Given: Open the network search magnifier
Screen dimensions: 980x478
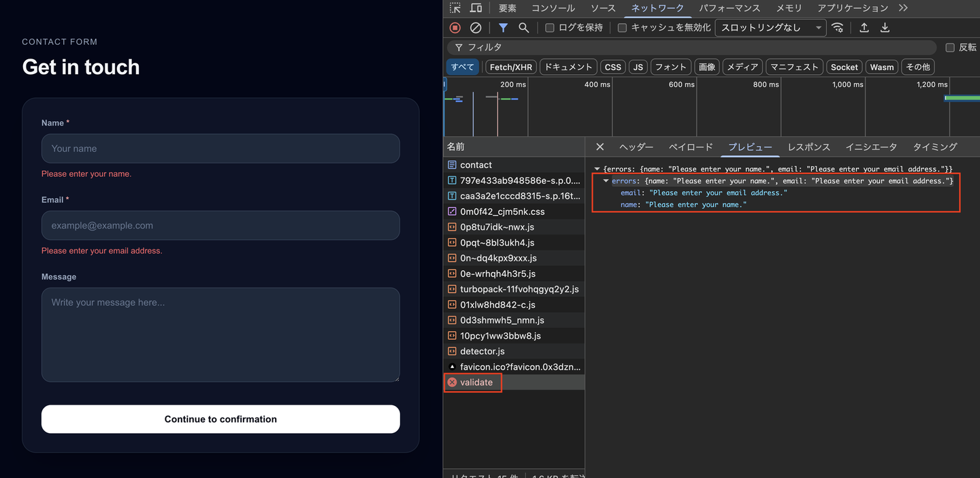Looking at the screenshot, I should coord(523,28).
